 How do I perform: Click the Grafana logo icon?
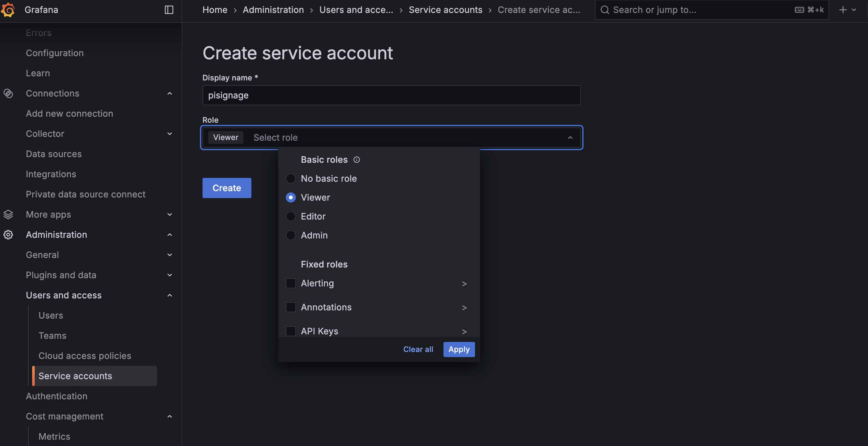pos(8,10)
